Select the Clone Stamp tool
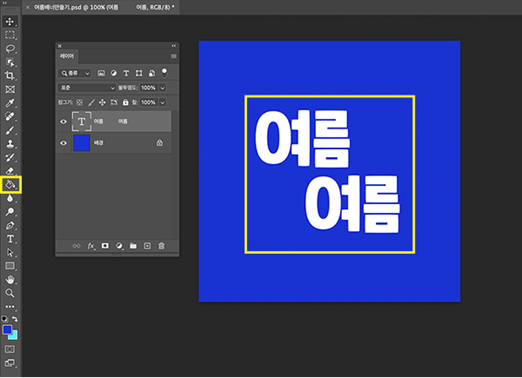The width and height of the screenshot is (522, 378). (10, 144)
